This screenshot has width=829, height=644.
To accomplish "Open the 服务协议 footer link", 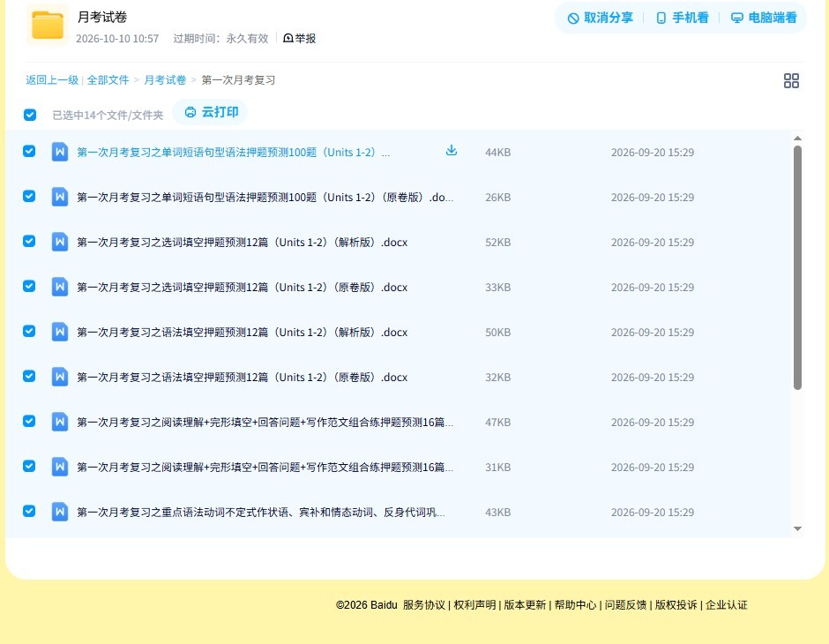I will pos(424,605).
